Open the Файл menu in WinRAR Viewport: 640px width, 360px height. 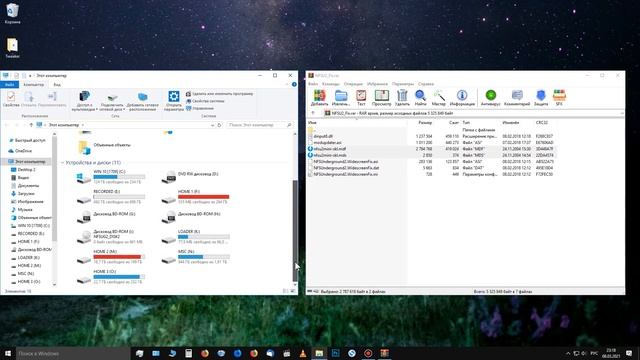click(313, 84)
